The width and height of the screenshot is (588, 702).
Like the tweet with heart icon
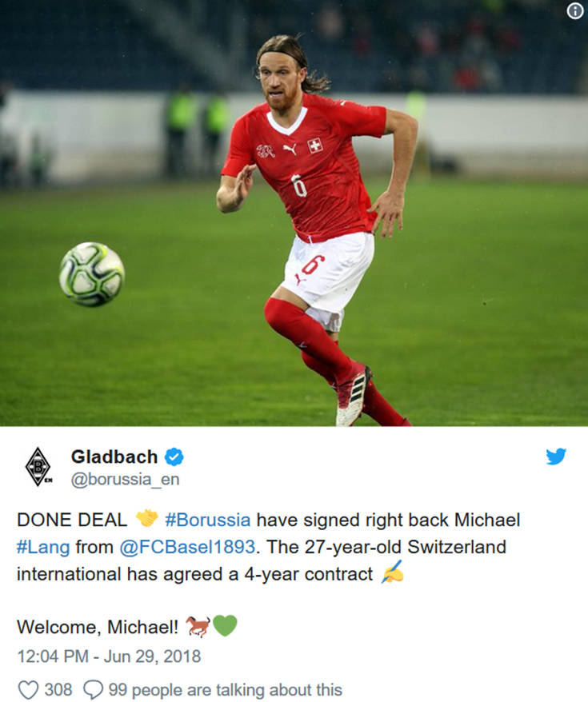click(28, 689)
